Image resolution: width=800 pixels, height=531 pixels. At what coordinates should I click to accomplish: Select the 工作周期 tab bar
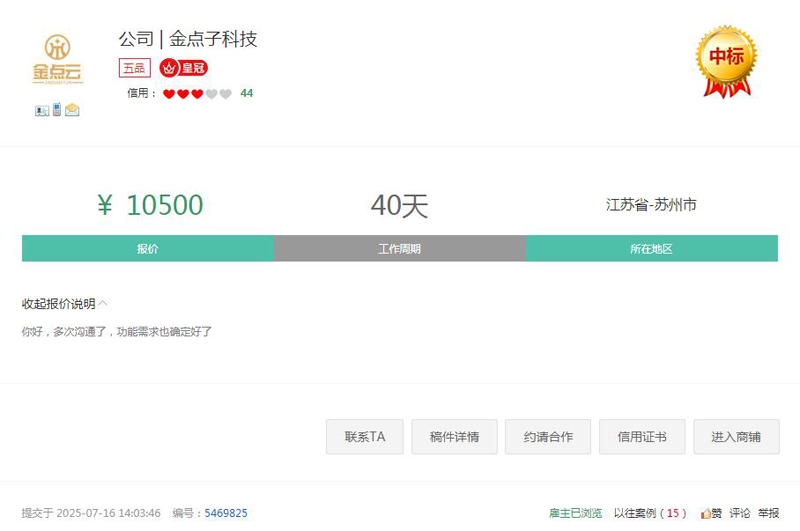[x=399, y=248]
